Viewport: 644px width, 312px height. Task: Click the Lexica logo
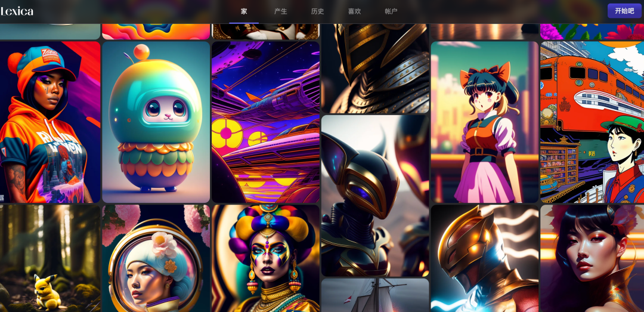click(x=17, y=11)
